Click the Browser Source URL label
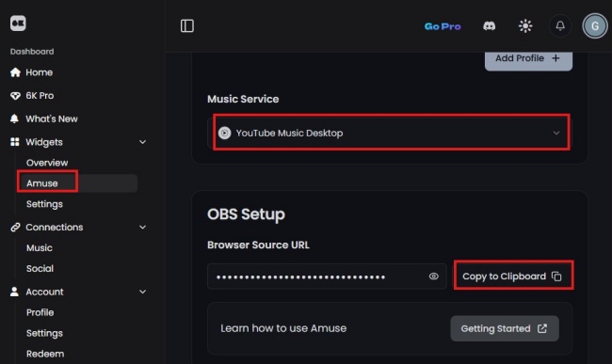 pyautogui.click(x=258, y=245)
